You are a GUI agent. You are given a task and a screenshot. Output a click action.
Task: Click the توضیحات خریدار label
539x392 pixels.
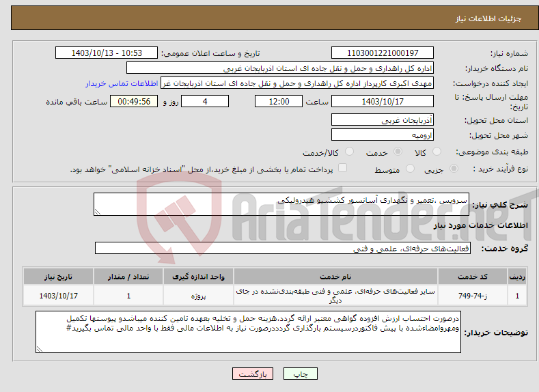(x=496, y=333)
